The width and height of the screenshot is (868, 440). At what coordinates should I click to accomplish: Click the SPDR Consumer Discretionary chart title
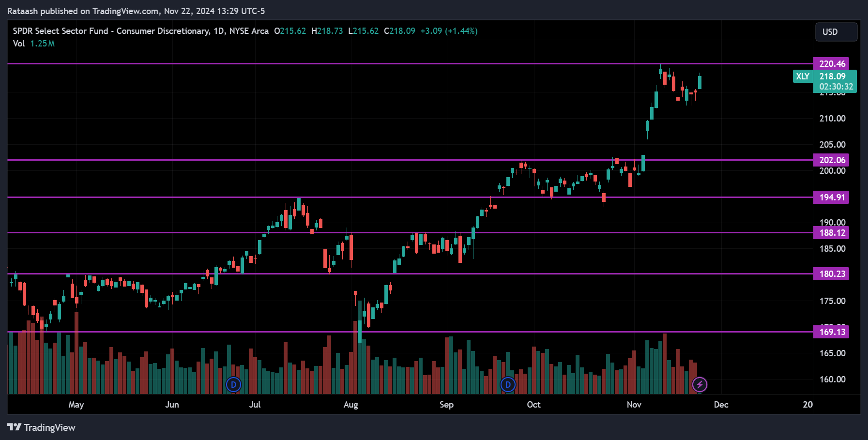point(140,31)
